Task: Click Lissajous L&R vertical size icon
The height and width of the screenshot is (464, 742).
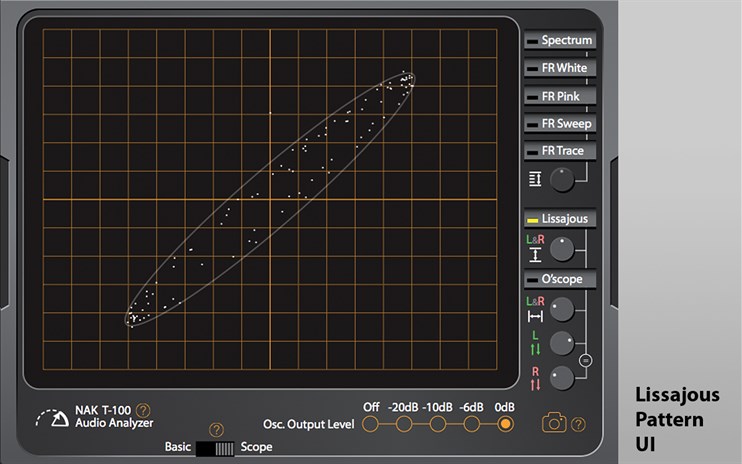Action: point(535,248)
